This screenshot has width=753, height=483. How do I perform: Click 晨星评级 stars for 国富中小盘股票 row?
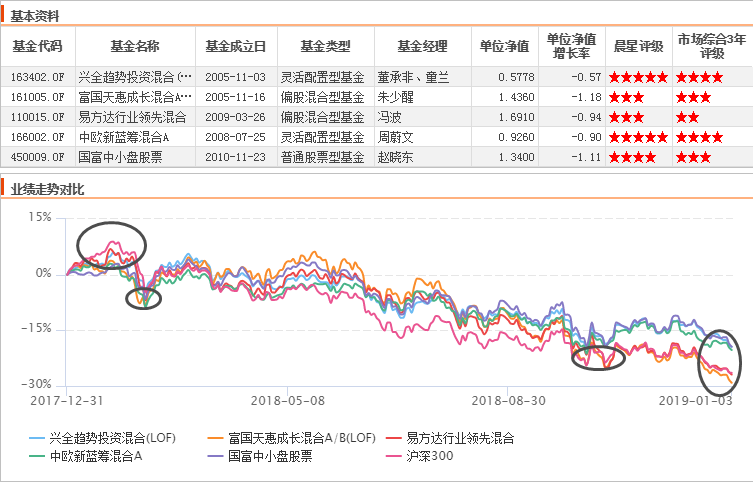point(632,157)
